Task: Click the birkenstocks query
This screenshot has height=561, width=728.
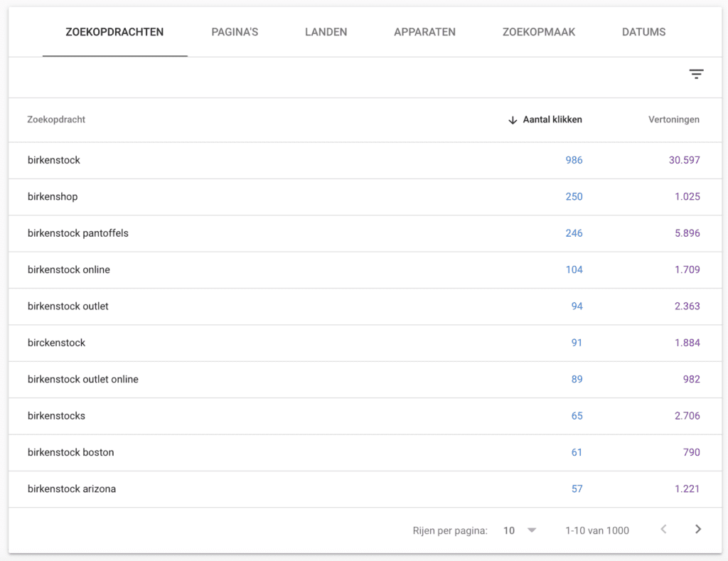Action: (56, 416)
